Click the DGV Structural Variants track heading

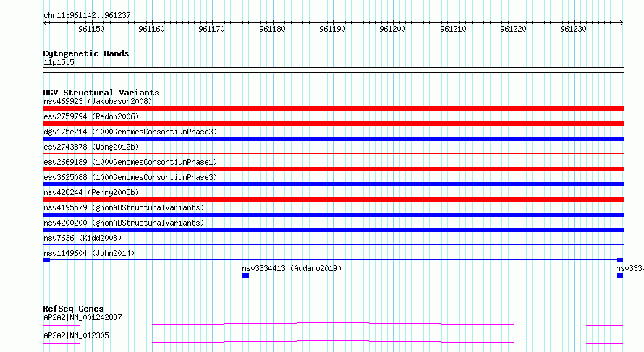point(101,93)
